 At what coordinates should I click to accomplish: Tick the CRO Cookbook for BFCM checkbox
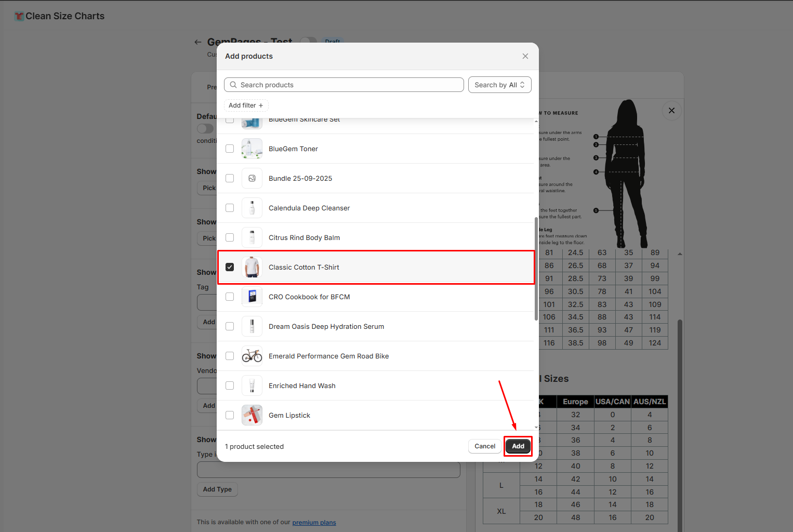230,297
